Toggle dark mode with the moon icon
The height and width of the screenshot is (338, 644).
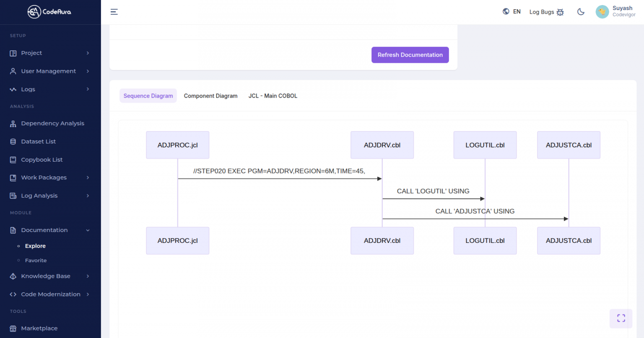click(x=581, y=12)
